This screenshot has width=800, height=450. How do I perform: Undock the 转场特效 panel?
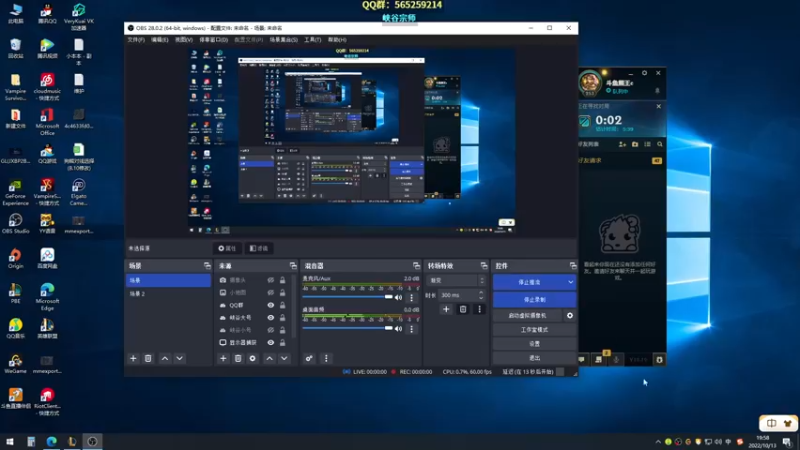[x=484, y=266]
